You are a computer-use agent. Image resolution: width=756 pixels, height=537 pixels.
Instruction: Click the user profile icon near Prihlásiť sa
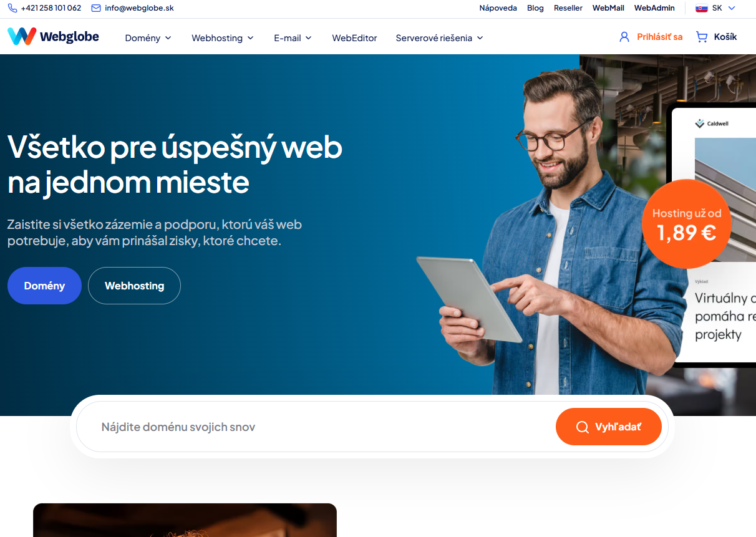click(x=624, y=37)
